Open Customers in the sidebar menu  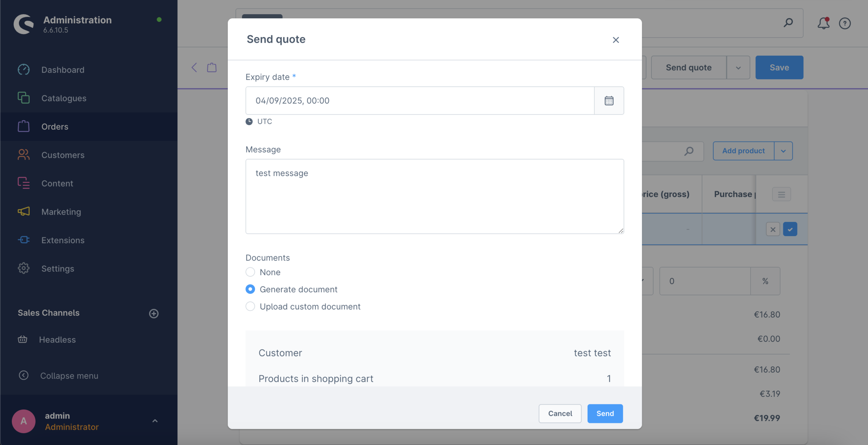click(63, 155)
